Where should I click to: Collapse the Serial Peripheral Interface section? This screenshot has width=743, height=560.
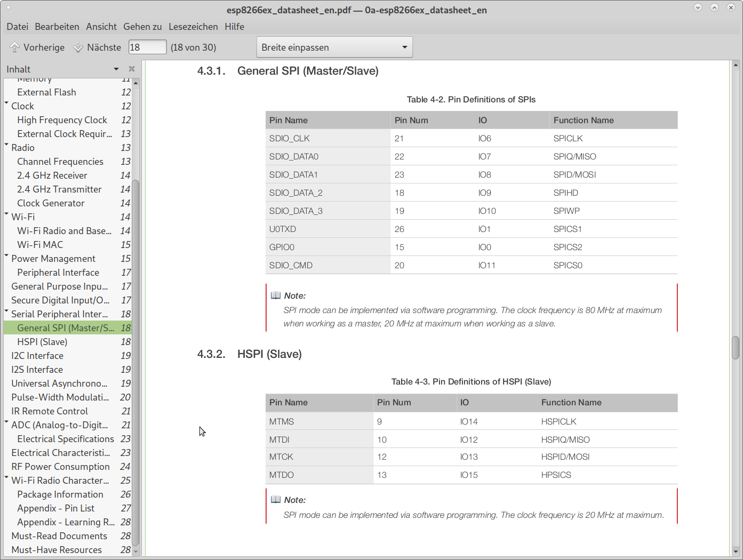7,311
